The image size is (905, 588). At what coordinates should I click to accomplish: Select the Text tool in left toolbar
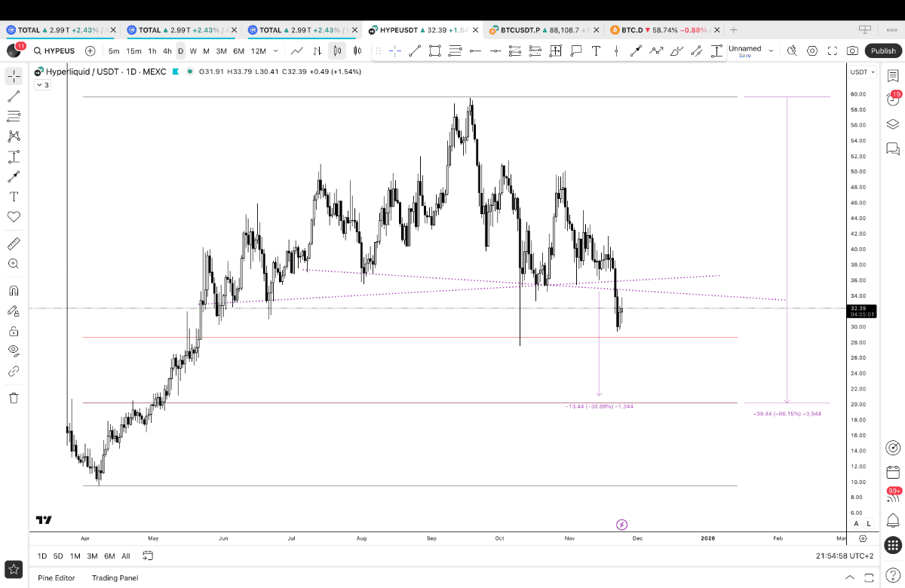14,197
